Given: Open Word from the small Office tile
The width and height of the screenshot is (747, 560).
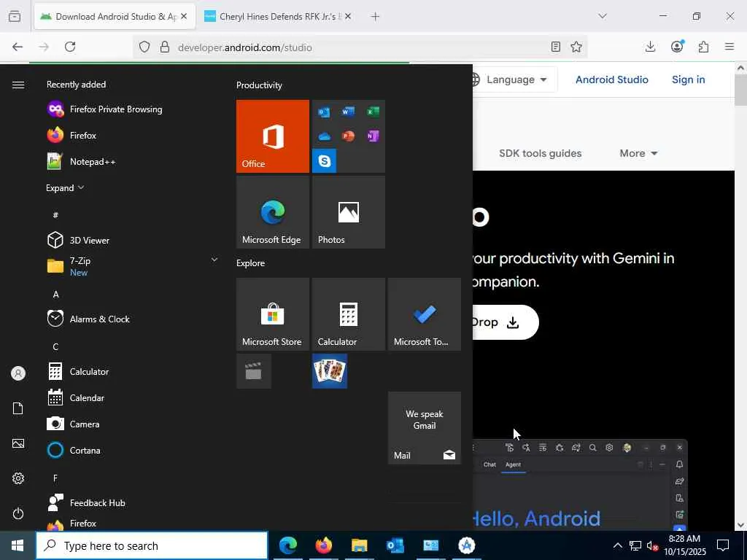Looking at the screenshot, I should click(348, 112).
